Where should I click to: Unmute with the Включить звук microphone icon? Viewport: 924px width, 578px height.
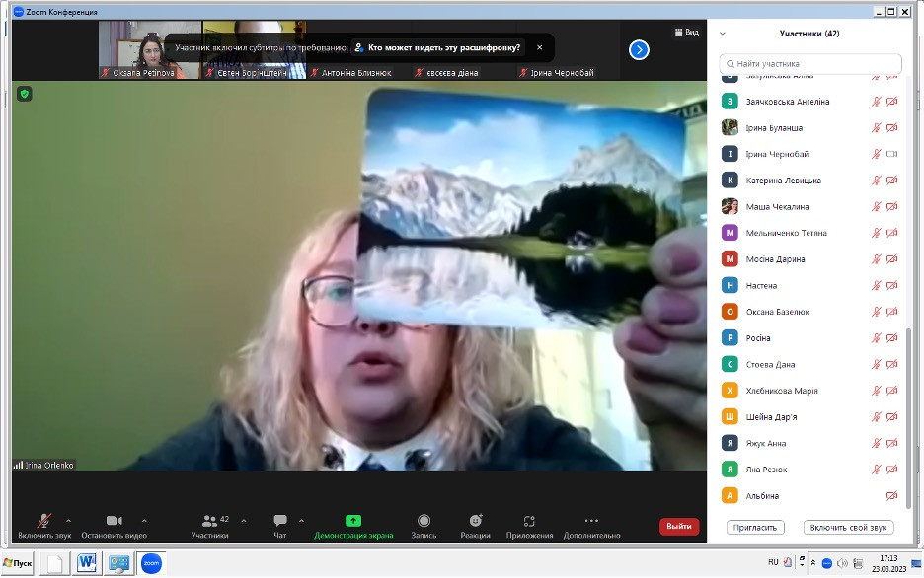pos(43,521)
